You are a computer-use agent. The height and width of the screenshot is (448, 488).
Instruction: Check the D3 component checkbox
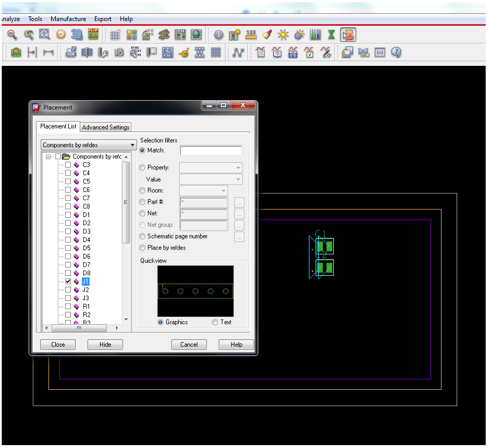click(68, 232)
